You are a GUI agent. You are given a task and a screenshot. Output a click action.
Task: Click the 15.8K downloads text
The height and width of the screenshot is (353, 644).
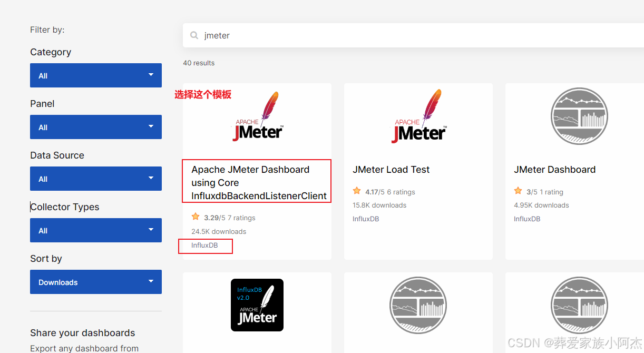point(379,205)
